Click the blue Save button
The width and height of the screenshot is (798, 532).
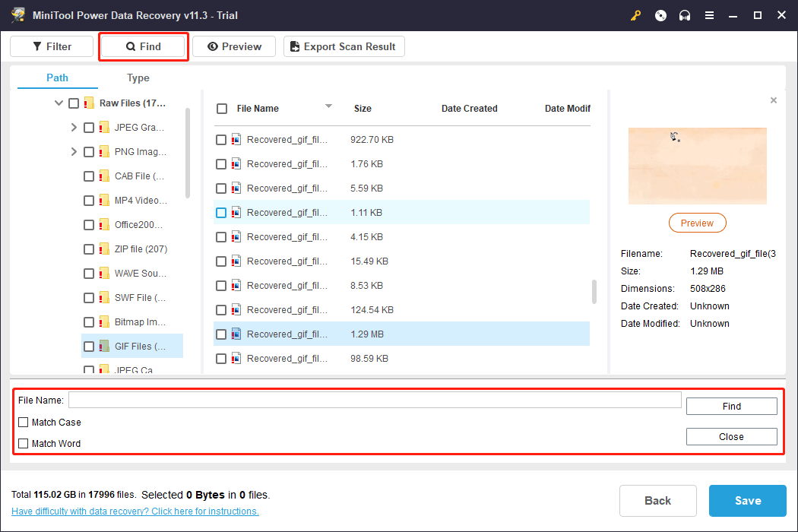[748, 500]
